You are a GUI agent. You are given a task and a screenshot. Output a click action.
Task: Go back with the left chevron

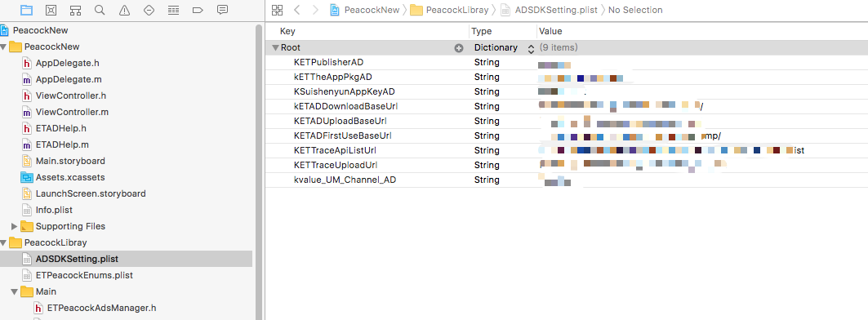coord(296,10)
